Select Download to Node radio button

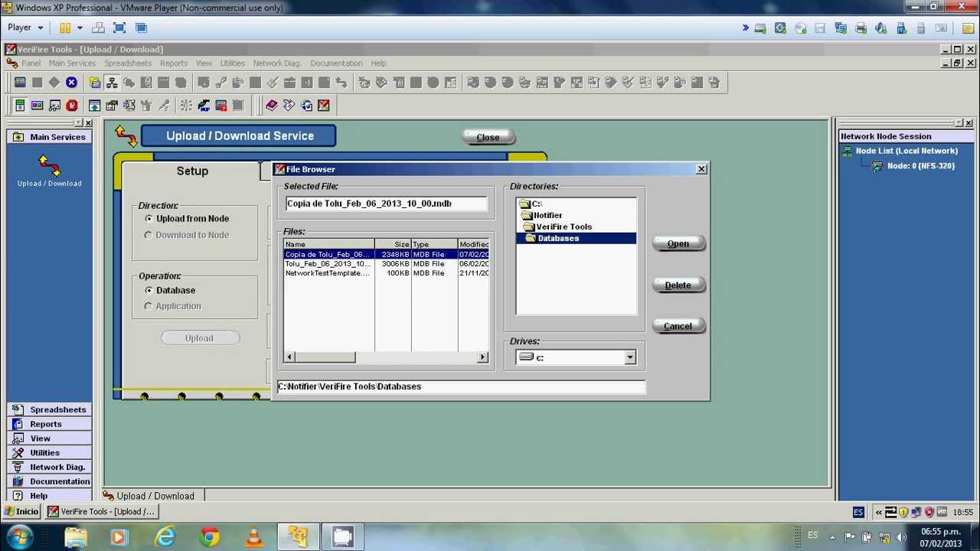pos(149,235)
